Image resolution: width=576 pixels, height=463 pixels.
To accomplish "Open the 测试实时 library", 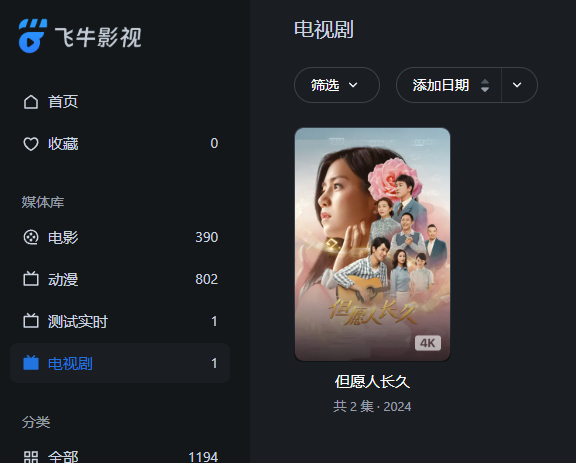I will point(120,321).
